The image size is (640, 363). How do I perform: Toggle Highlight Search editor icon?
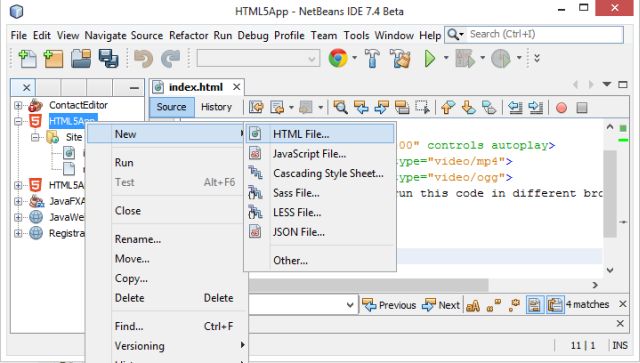point(402,107)
